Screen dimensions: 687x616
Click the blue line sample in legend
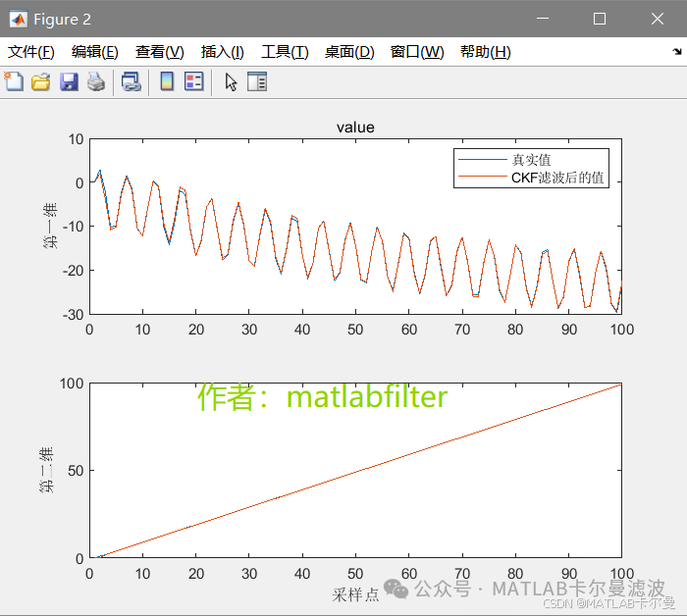pos(483,159)
